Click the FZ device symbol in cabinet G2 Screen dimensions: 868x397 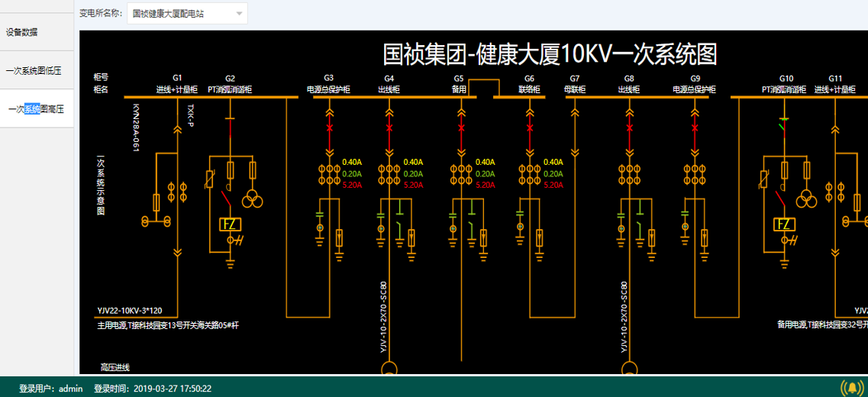(230, 224)
